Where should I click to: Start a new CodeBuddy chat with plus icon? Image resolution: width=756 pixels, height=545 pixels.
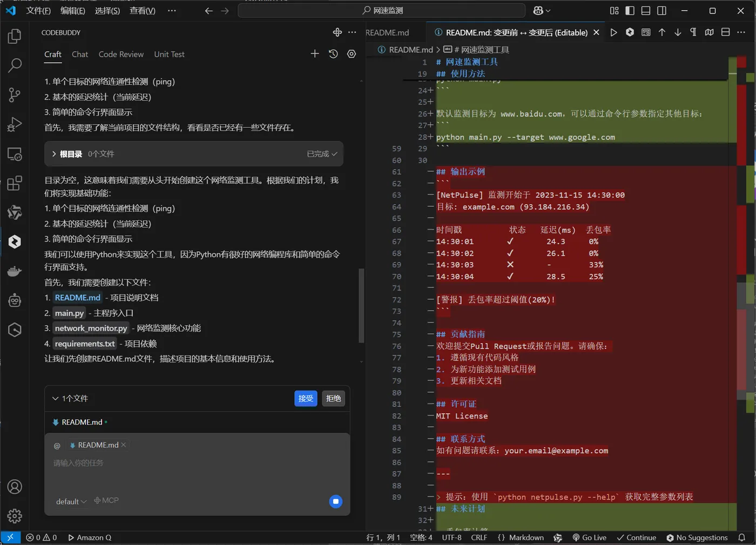(x=315, y=53)
